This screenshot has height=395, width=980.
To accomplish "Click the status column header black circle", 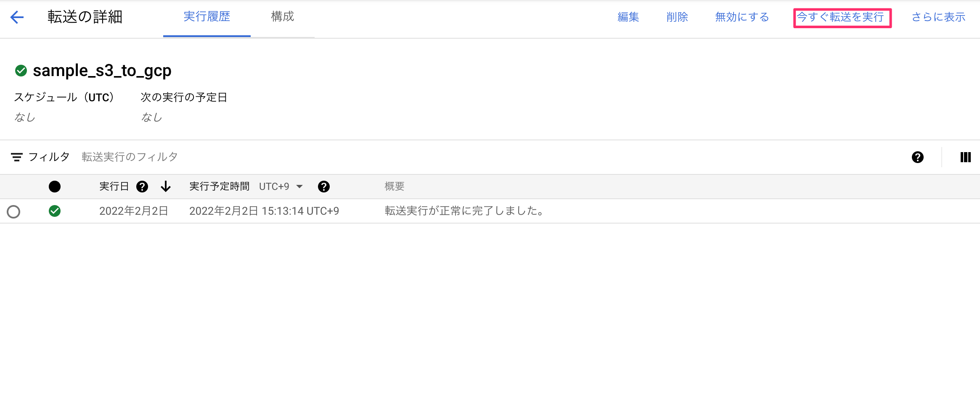I will click(x=55, y=187).
